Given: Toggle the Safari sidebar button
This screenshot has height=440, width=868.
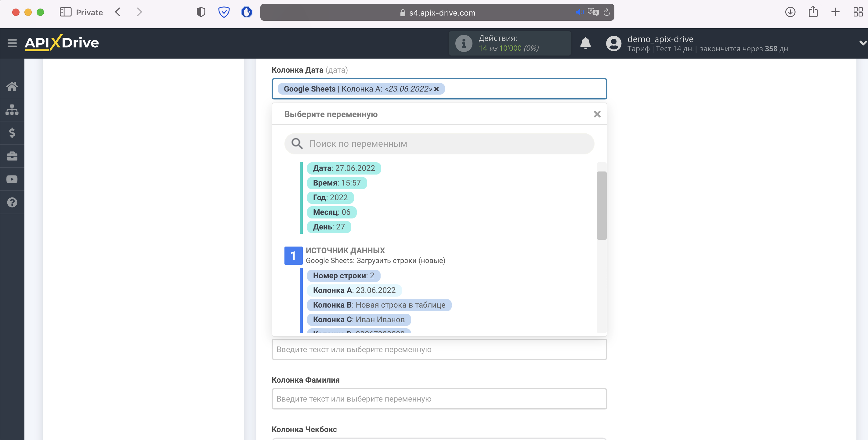Looking at the screenshot, I should point(65,12).
